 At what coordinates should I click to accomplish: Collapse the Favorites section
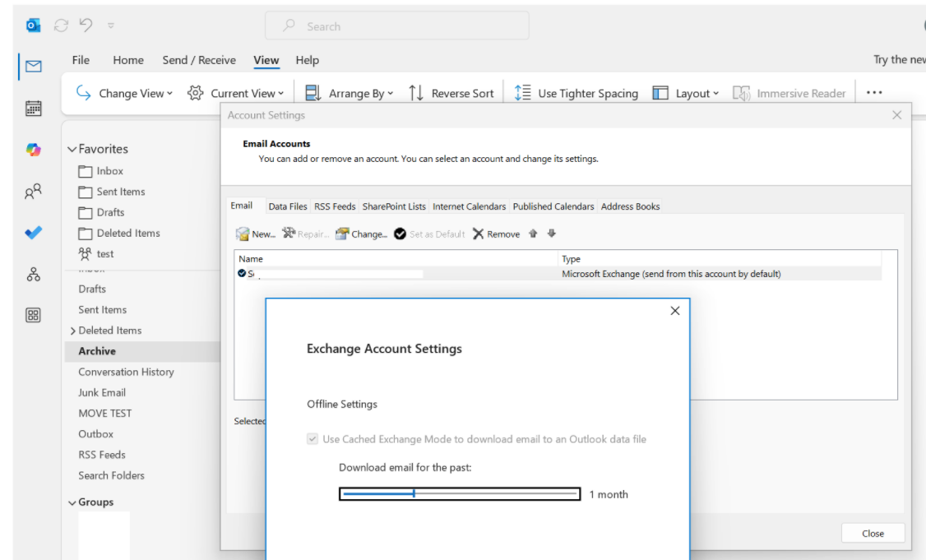click(x=72, y=150)
